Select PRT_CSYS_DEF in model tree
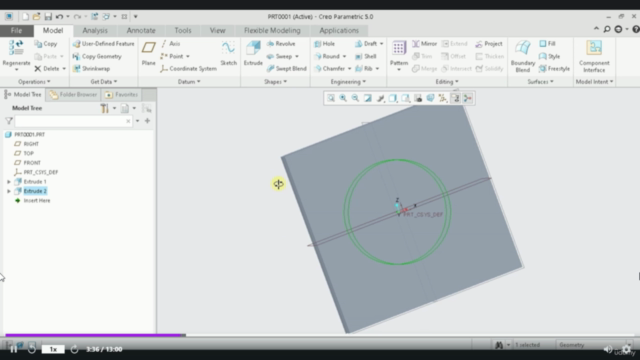The height and width of the screenshot is (360, 640). tap(36, 172)
